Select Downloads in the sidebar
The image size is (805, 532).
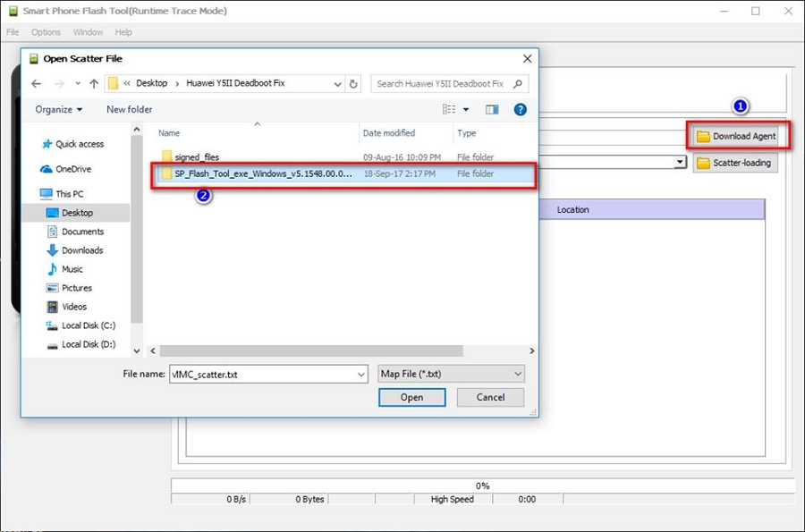[81, 250]
